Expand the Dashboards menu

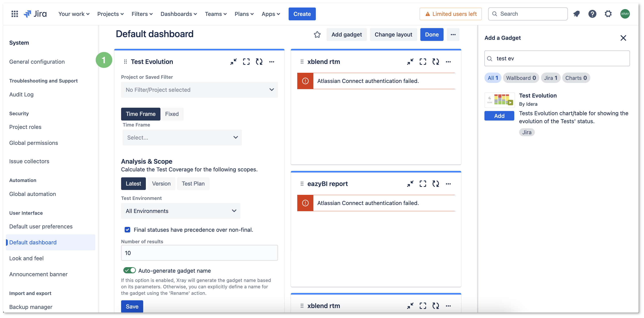pos(179,14)
